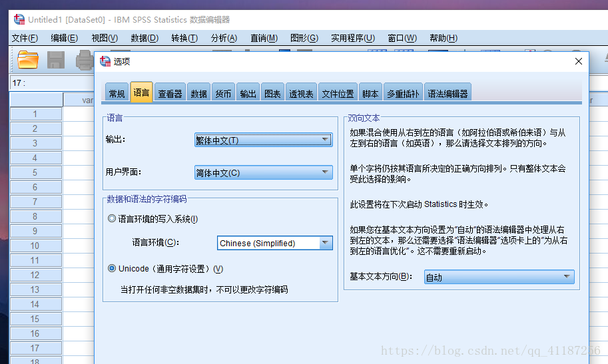Switch to the 常规 tab

[117, 93]
